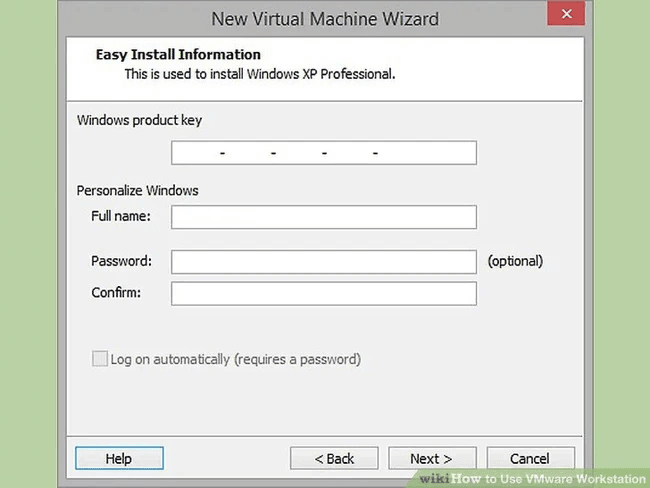Image resolution: width=650 pixels, height=488 pixels.
Task: Go back with the < Back button
Action: (x=334, y=458)
